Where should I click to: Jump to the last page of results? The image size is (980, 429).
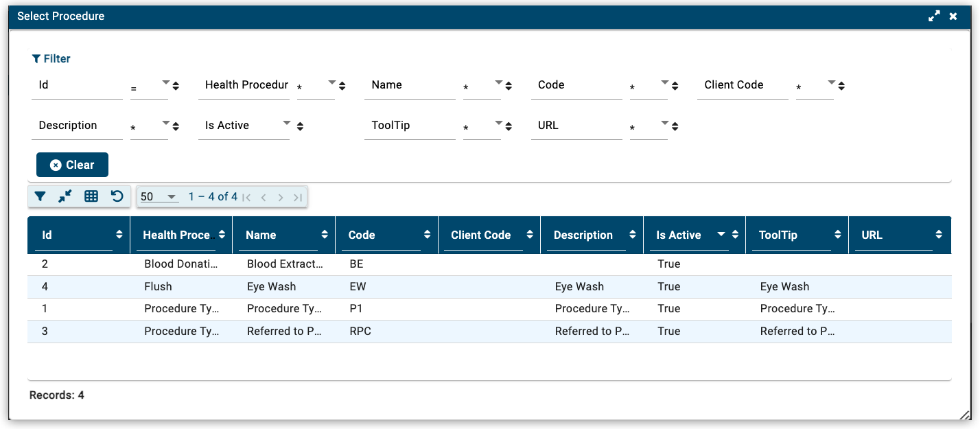pos(298,198)
